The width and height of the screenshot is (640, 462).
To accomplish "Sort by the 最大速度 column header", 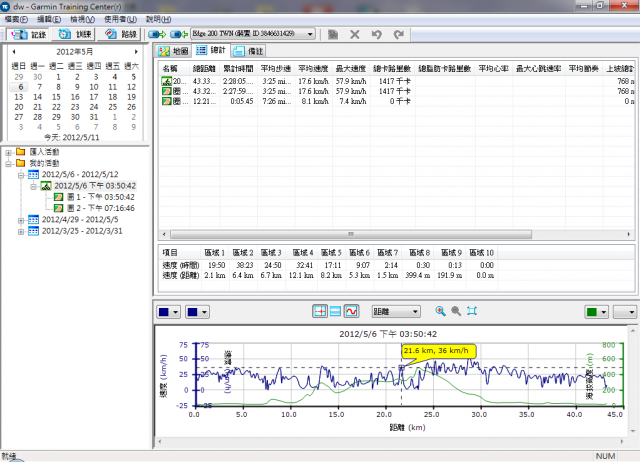I will tap(351, 69).
